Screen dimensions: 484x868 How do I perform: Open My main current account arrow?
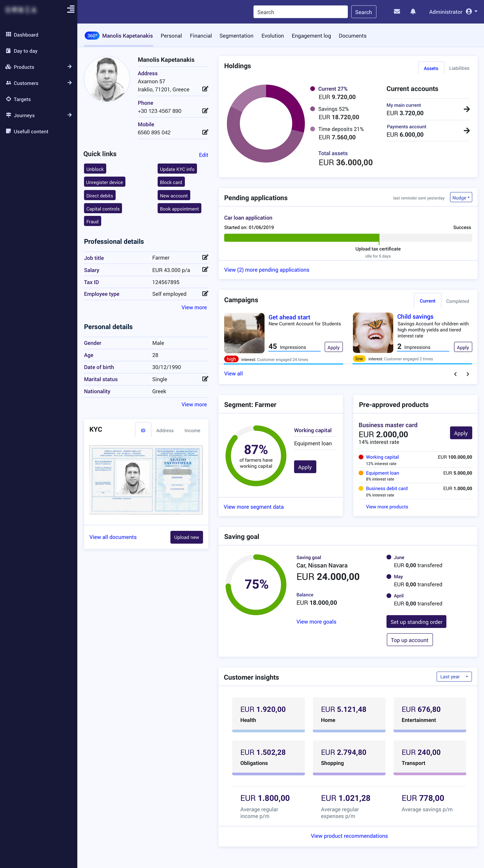coord(466,109)
